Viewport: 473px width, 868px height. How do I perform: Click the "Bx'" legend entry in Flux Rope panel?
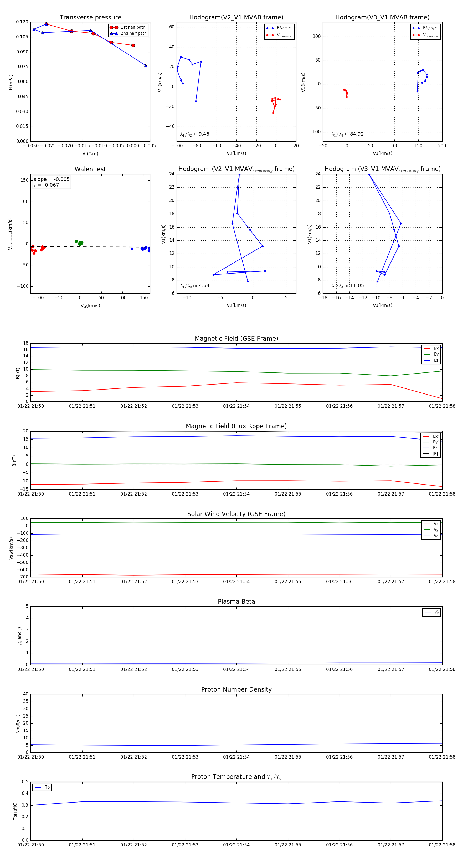431,436
